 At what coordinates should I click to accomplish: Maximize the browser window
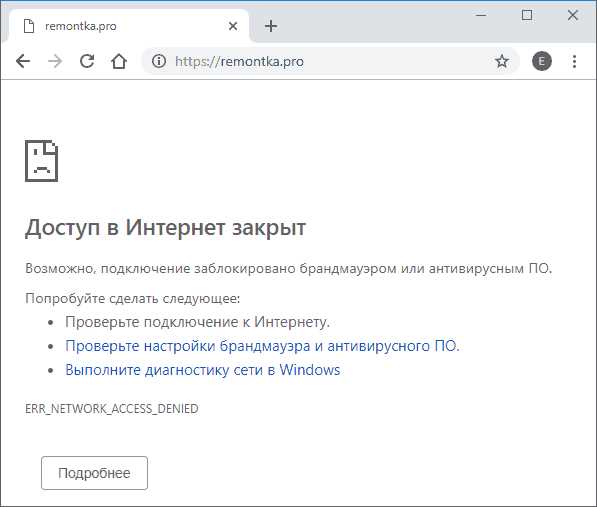point(527,16)
